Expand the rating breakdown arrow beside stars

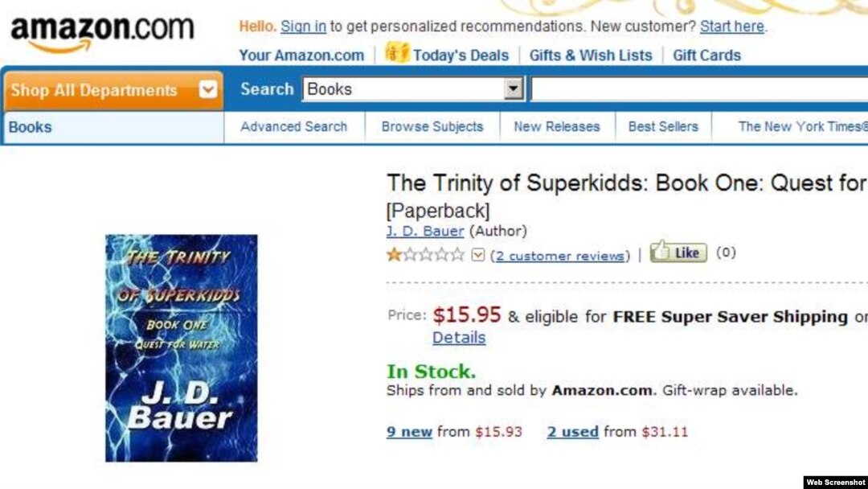pyautogui.click(x=477, y=255)
